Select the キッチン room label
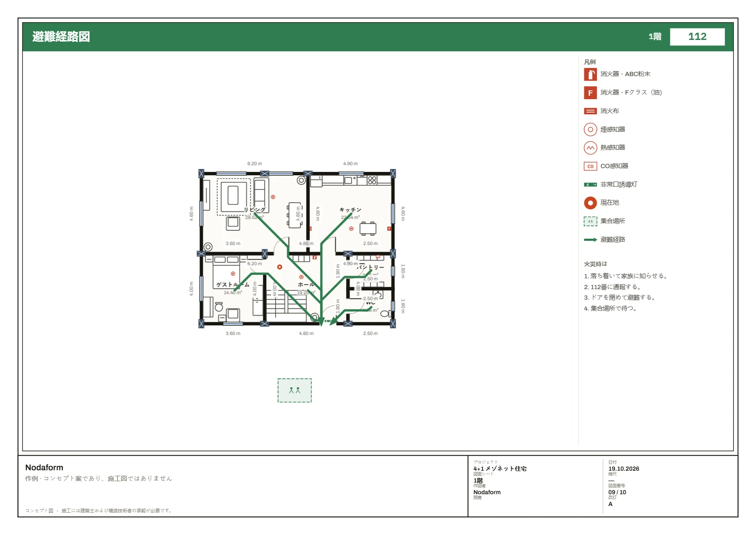756x535 pixels. (350, 210)
